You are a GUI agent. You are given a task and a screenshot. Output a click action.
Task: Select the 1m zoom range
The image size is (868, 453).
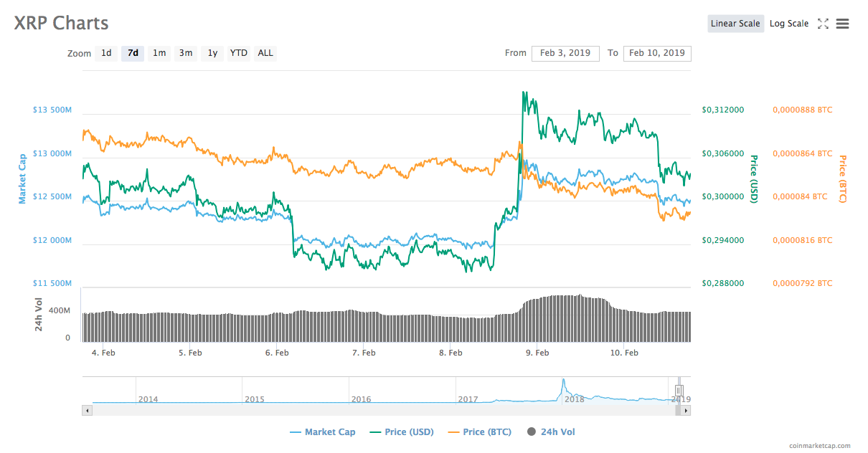[x=159, y=53]
